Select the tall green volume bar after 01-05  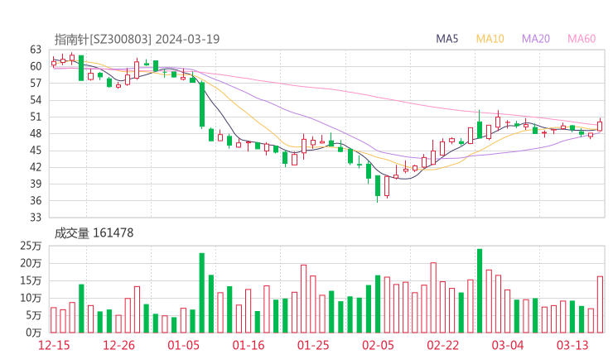(202, 293)
